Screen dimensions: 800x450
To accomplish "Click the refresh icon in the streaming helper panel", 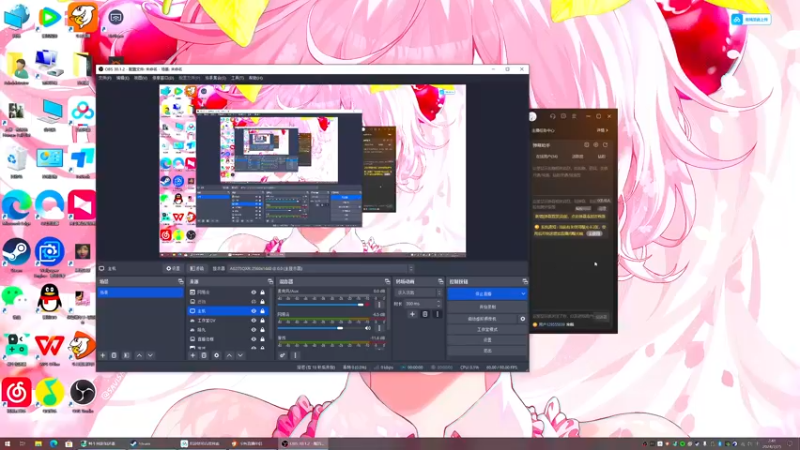I will pyautogui.click(x=605, y=145).
